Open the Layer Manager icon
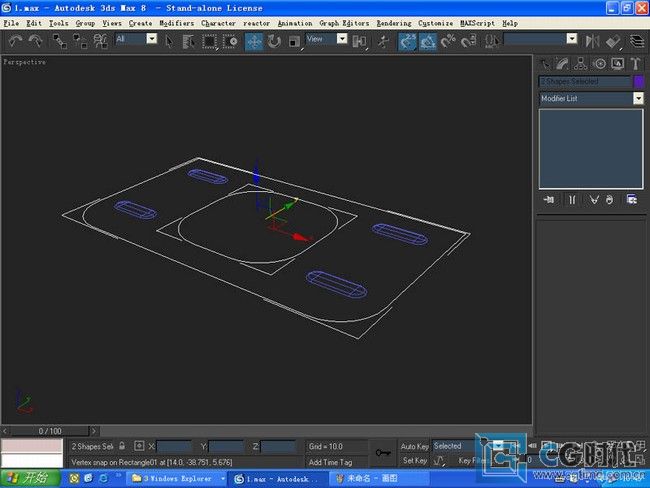This screenshot has height=488, width=650. pyautogui.click(x=637, y=41)
